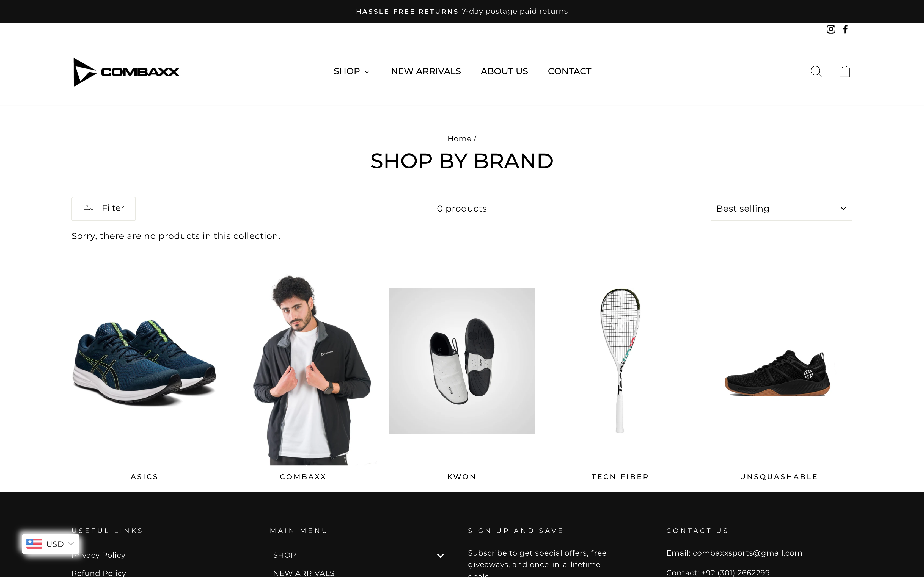The height and width of the screenshot is (577, 924).
Task: Select the Tecnifiber racket thumbnail
Action: click(620, 360)
